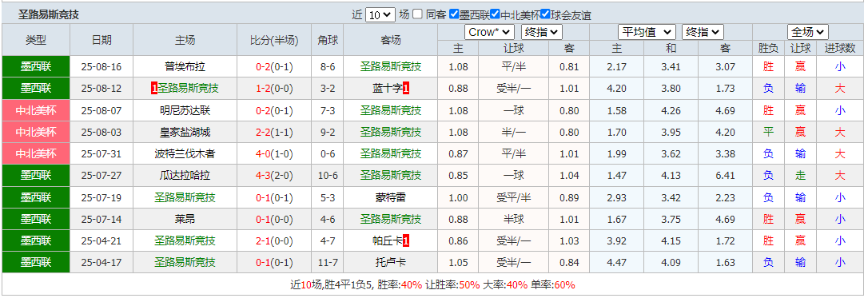Screen dimensions: 868x298
Task: Open the recent matches count dropdown showing 10
Action: pos(380,15)
